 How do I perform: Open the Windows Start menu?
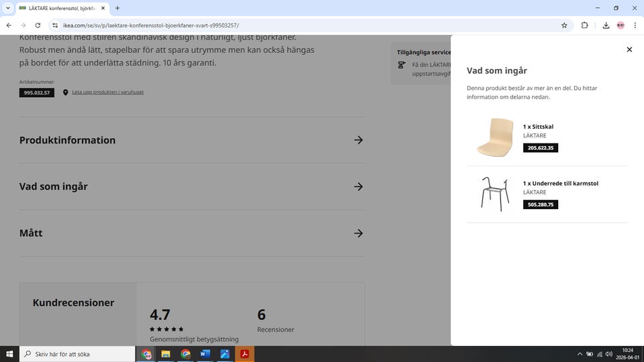(x=9, y=354)
